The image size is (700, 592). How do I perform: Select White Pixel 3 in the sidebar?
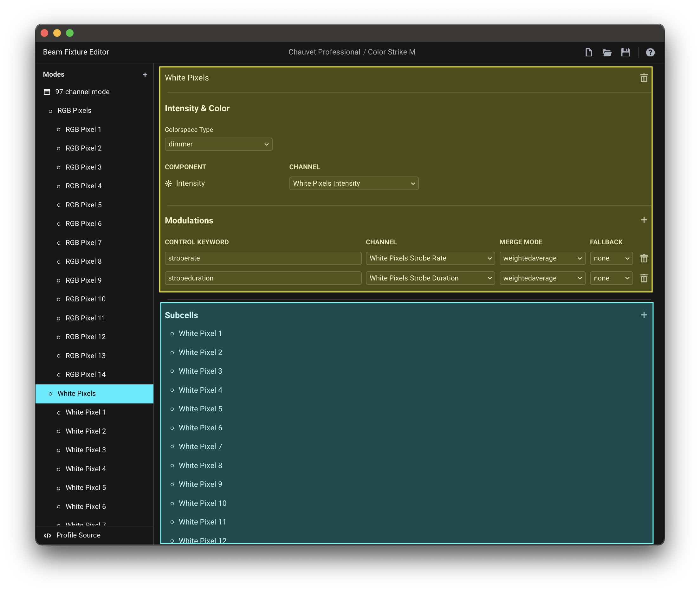(95, 450)
